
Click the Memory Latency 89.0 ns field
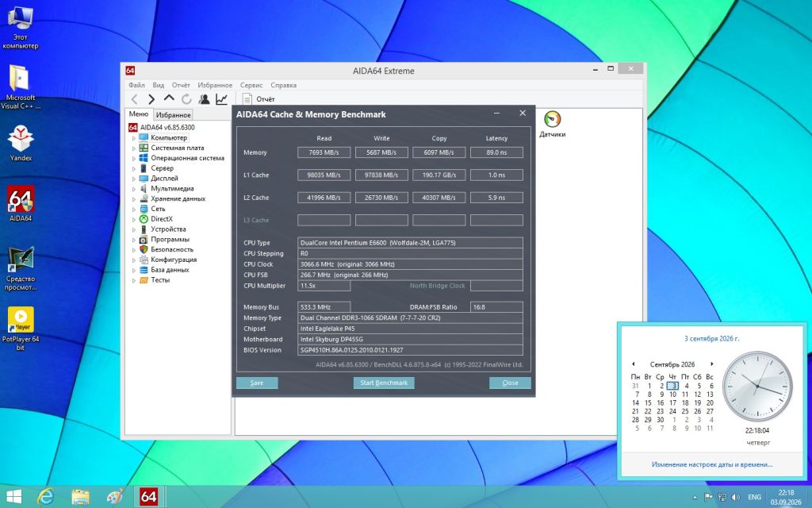[x=496, y=152]
